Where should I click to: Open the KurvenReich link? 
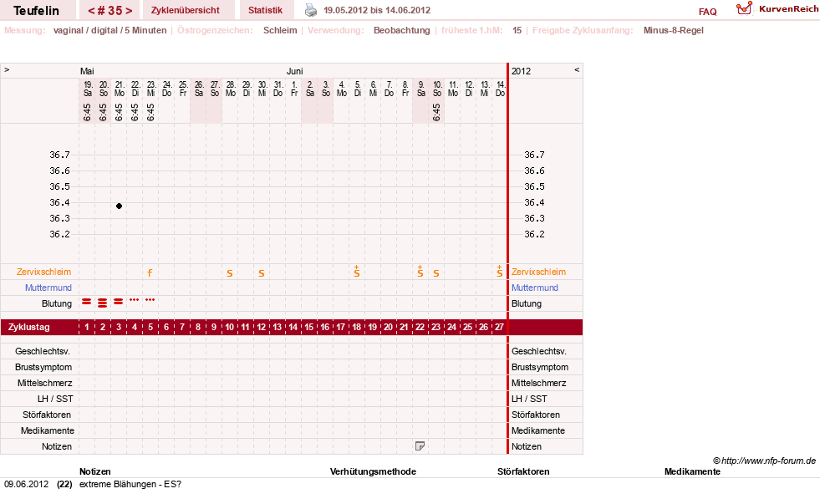[x=788, y=9]
